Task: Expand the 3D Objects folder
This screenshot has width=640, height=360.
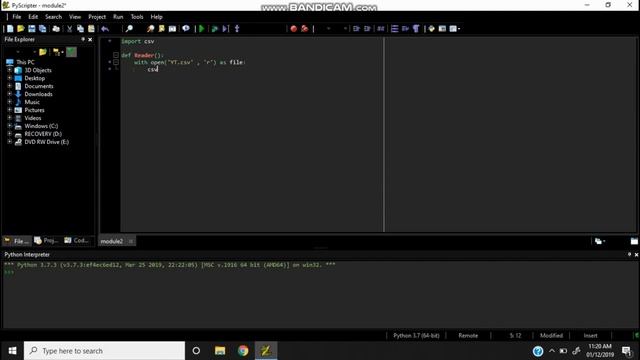Action: coord(9,70)
